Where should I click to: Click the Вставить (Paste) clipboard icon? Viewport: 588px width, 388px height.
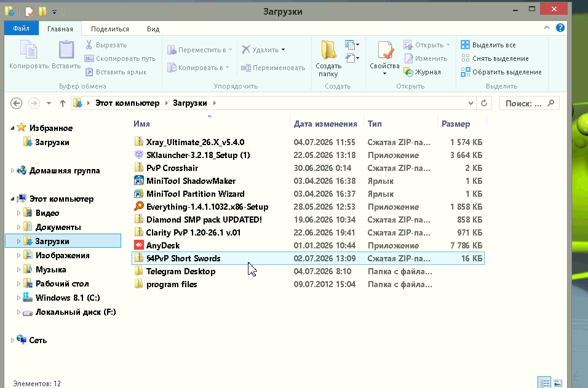pos(66,50)
